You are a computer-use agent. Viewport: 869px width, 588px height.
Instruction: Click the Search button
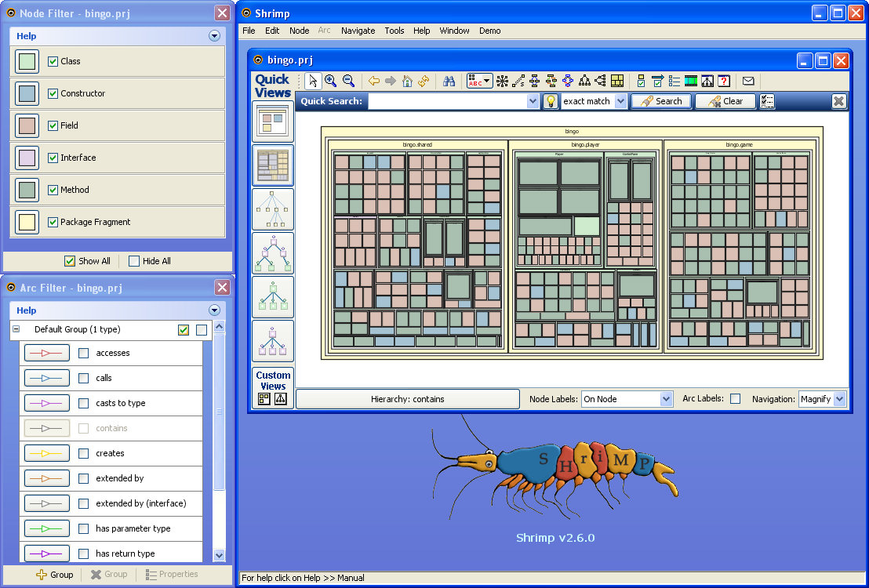[661, 101]
